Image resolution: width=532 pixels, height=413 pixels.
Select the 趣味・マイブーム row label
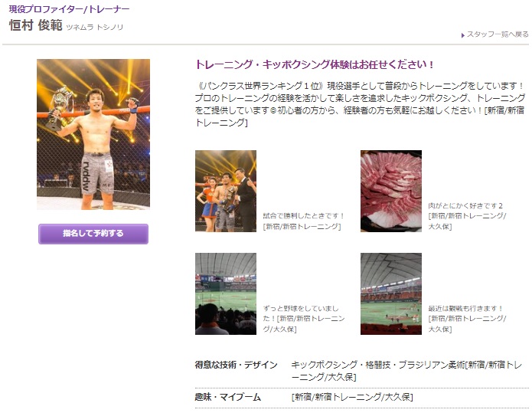point(228,397)
